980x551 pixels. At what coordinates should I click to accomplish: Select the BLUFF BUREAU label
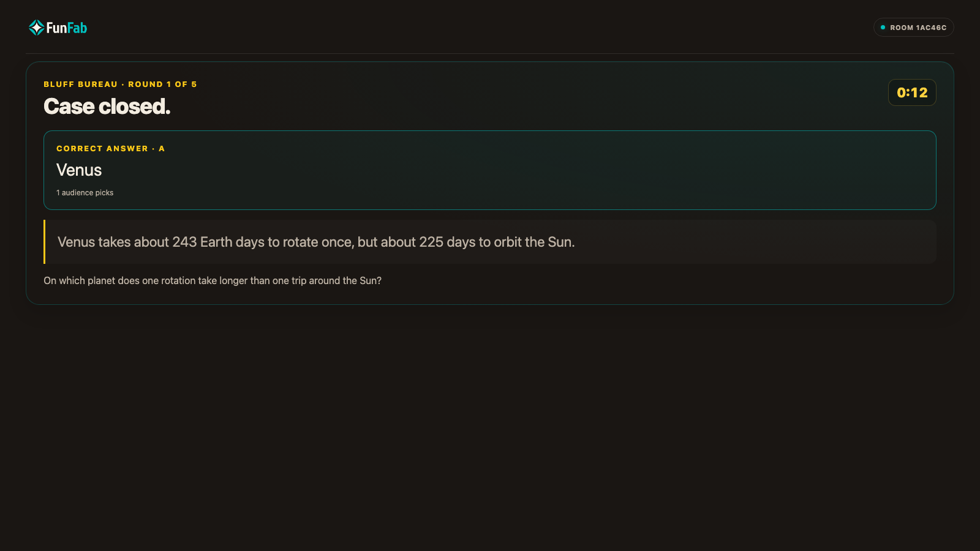(80, 84)
